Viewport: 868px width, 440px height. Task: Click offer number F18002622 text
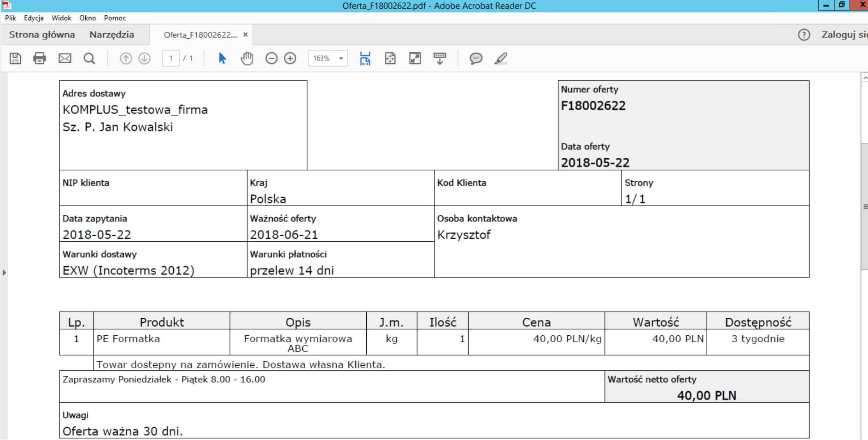pyautogui.click(x=593, y=106)
